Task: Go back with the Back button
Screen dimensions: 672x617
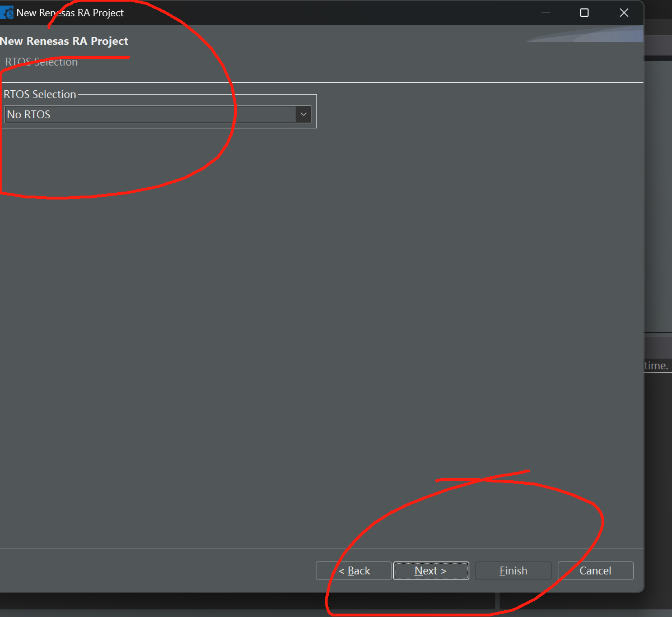Action: tap(353, 570)
